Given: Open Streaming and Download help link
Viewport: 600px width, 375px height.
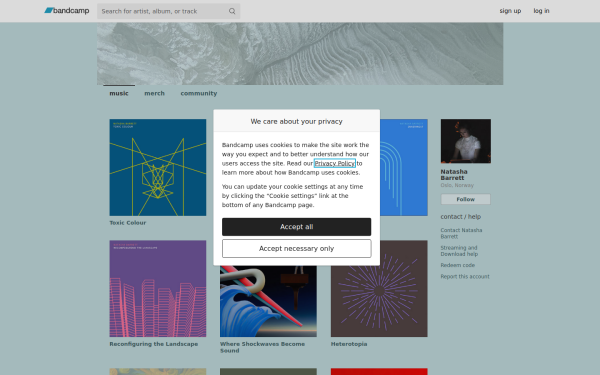Looking at the screenshot, I should pyautogui.click(x=459, y=251).
